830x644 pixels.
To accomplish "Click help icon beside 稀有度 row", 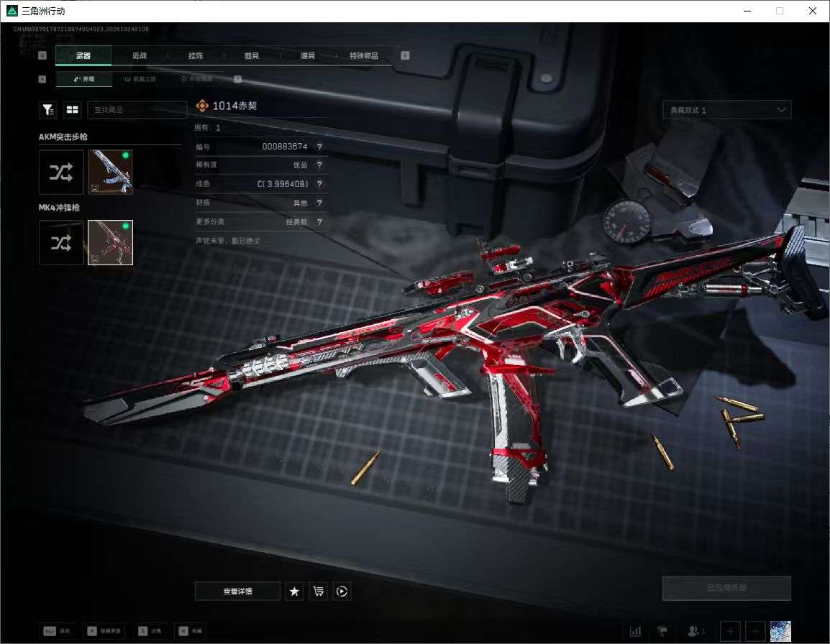I will 319,165.
